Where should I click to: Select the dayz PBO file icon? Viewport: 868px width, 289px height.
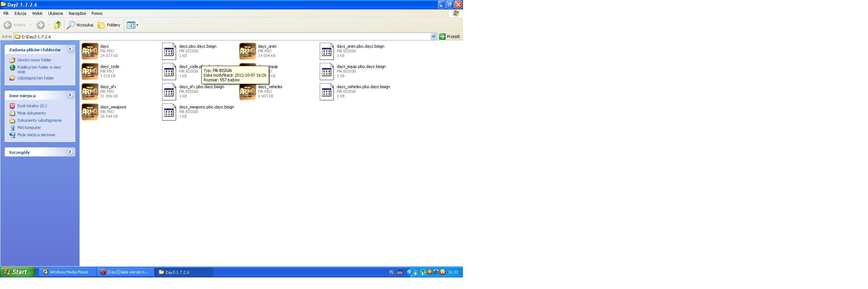click(90, 51)
